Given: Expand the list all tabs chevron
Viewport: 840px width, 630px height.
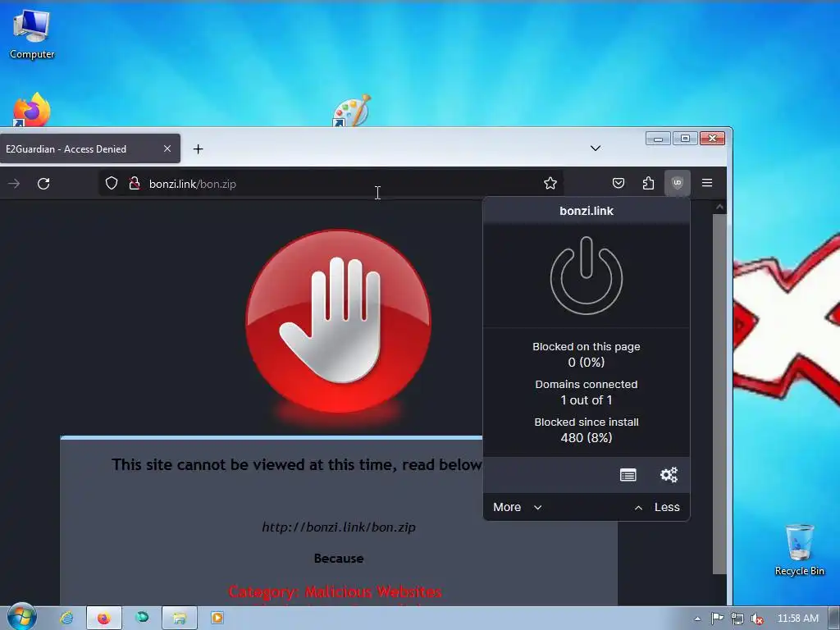Looking at the screenshot, I should [x=596, y=148].
